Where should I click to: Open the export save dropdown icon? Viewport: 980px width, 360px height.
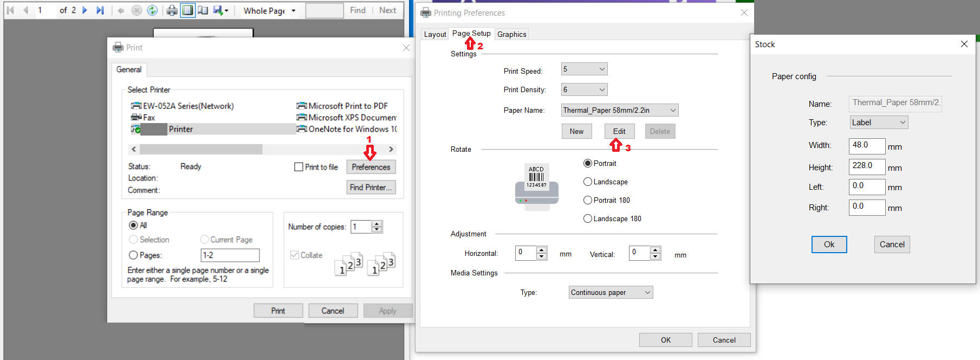tap(220, 10)
